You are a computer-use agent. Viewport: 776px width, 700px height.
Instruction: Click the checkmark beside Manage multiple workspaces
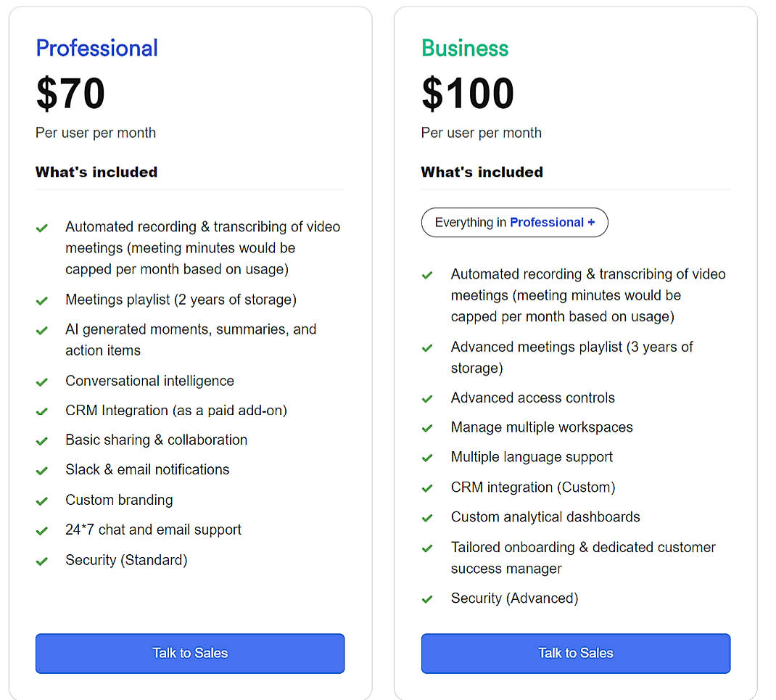point(427,428)
